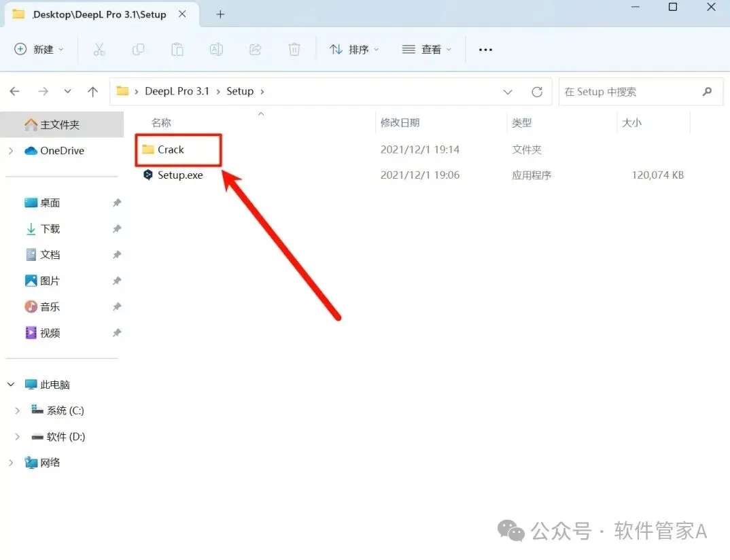Click the 120,074 KB size cell

coord(657,175)
